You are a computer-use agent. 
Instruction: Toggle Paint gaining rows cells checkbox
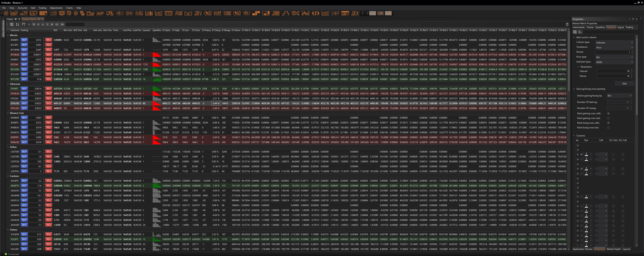[x=608, y=113]
